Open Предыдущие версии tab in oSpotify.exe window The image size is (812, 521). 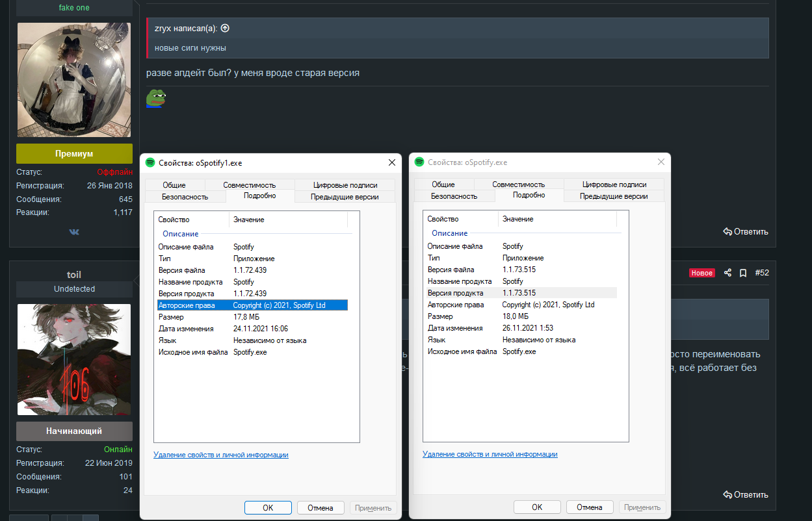click(614, 196)
